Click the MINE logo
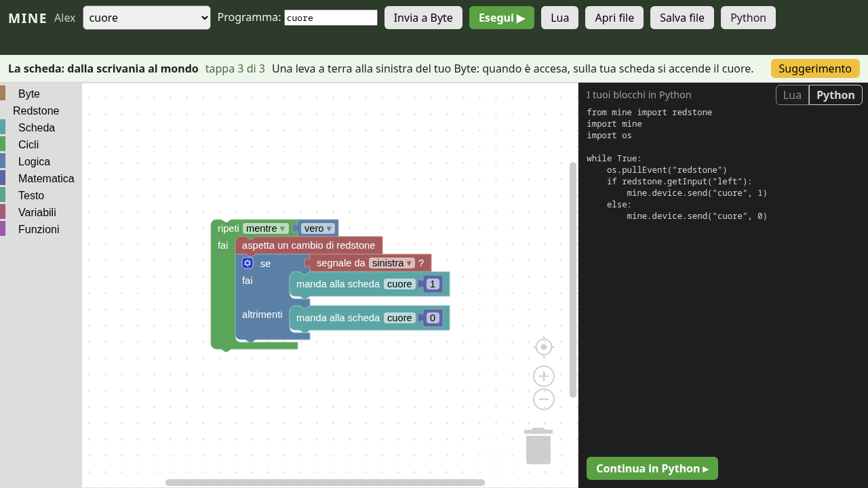 click(x=28, y=18)
